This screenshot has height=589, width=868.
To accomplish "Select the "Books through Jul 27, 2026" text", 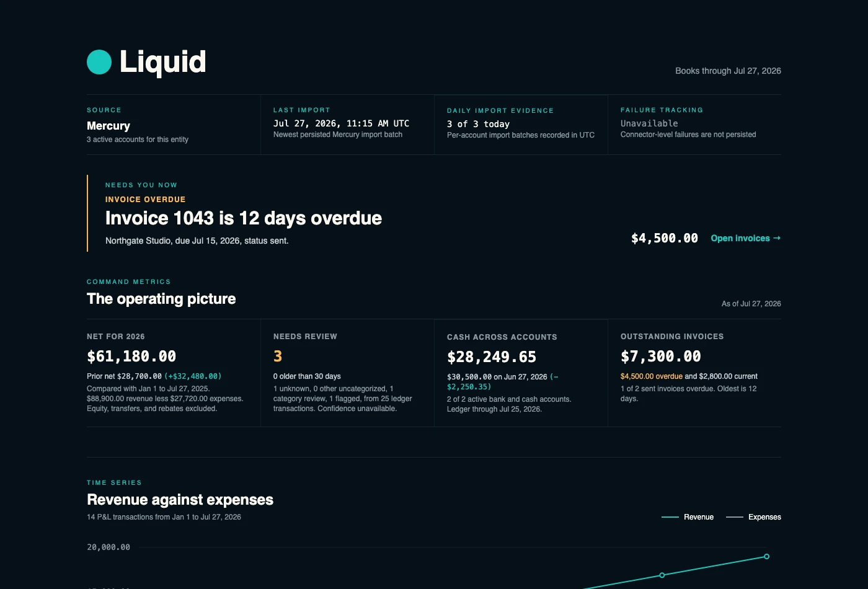I will [728, 71].
